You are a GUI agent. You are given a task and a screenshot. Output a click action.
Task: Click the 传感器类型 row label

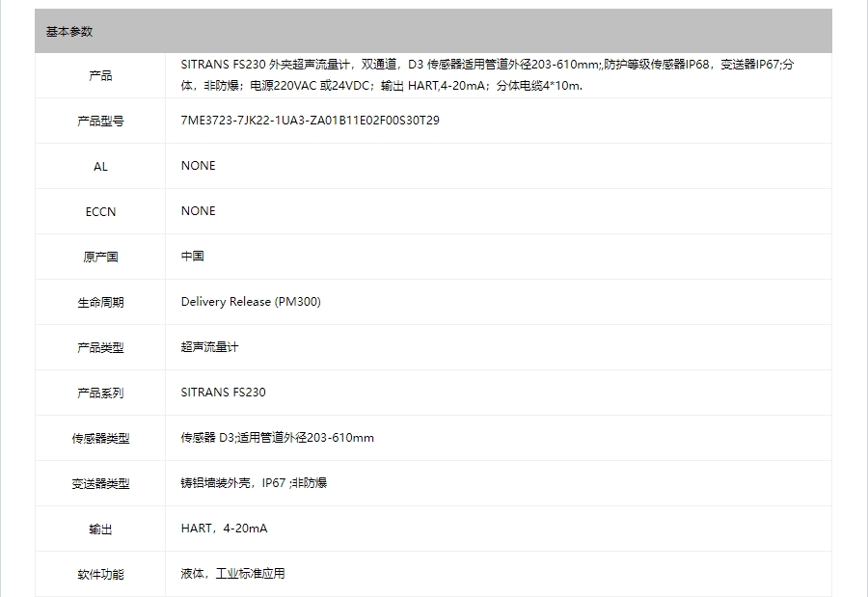[x=100, y=439]
